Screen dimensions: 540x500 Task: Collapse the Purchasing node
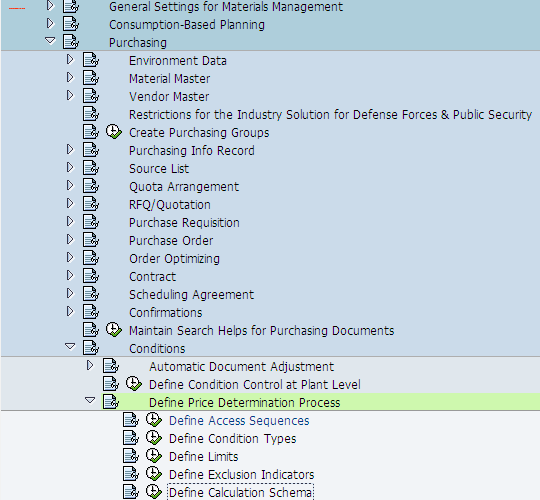(x=50, y=42)
